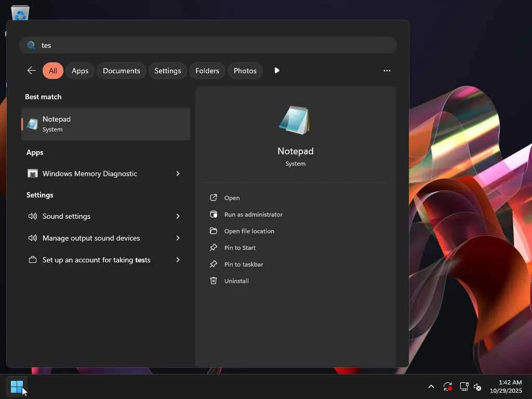Click the search magnifier icon in search box
The height and width of the screenshot is (399, 532).
(x=31, y=45)
